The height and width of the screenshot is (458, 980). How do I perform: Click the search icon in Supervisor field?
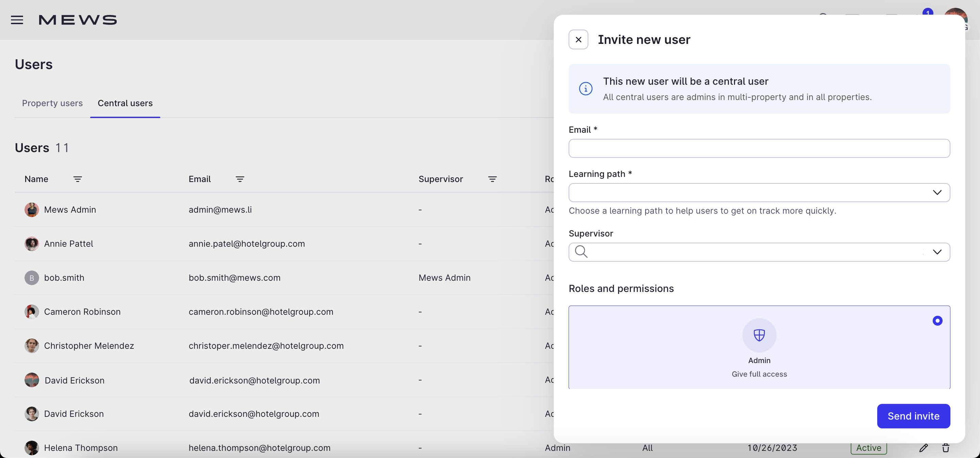pyautogui.click(x=581, y=252)
